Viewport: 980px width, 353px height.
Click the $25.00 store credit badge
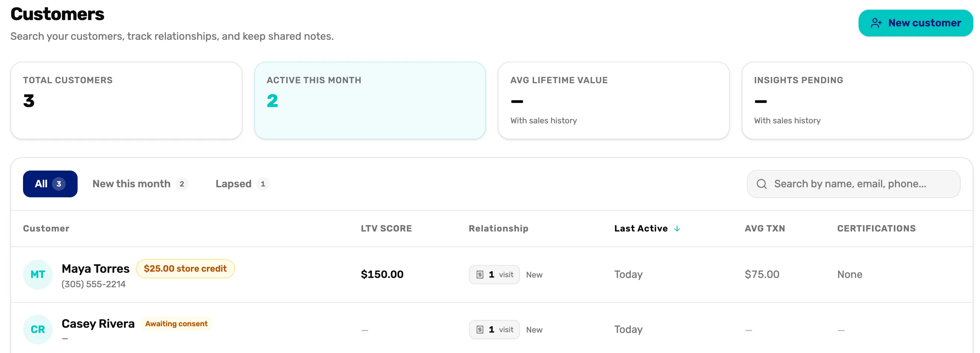point(185,269)
